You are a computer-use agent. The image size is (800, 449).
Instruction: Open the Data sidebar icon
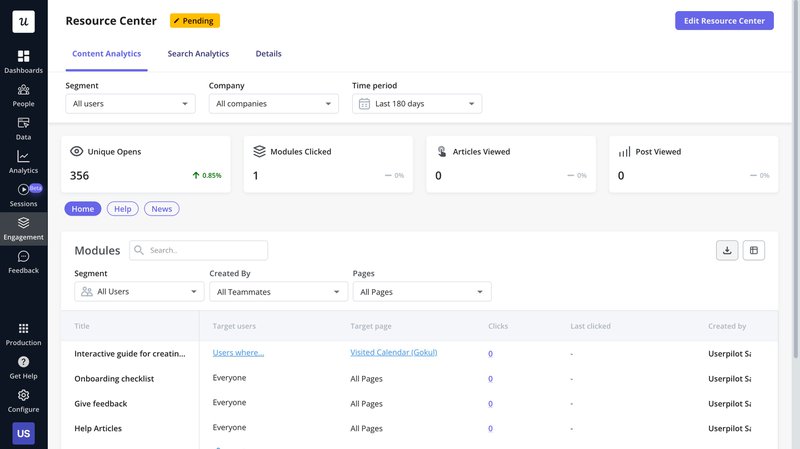click(x=23, y=128)
